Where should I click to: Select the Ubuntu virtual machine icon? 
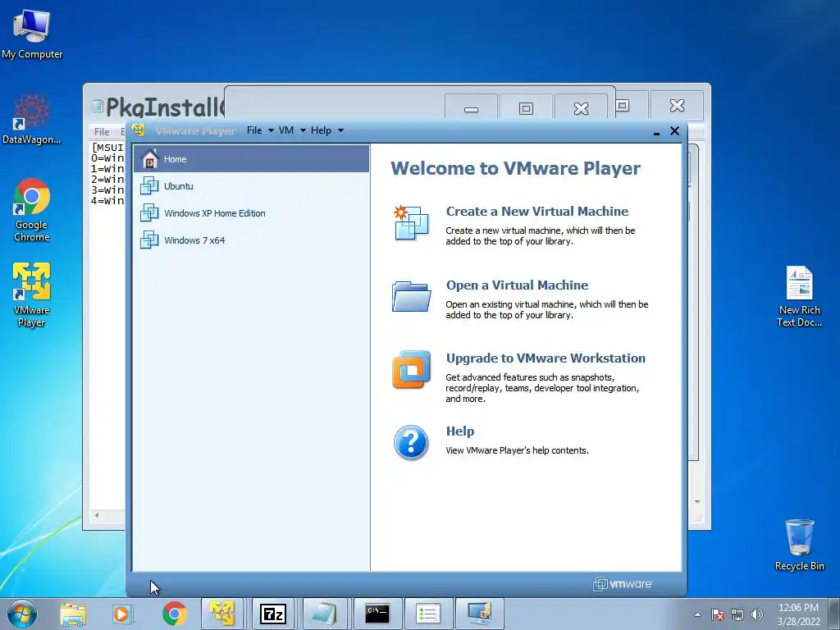coord(149,186)
